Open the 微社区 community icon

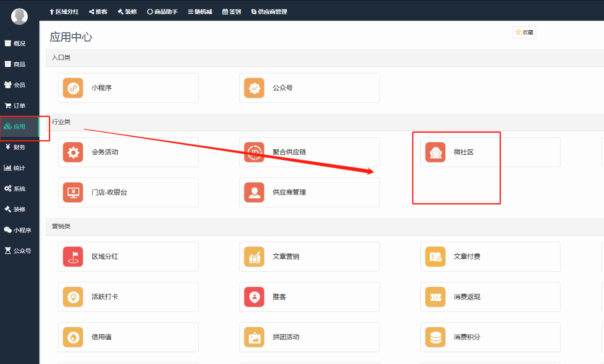[x=435, y=152]
